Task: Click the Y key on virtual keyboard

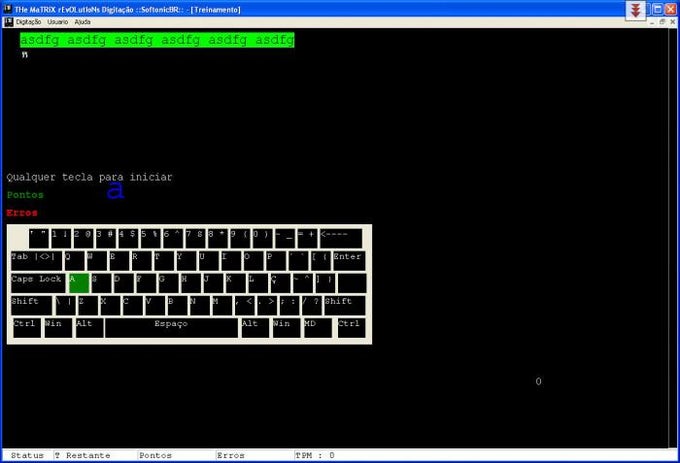Action: [x=186, y=261]
